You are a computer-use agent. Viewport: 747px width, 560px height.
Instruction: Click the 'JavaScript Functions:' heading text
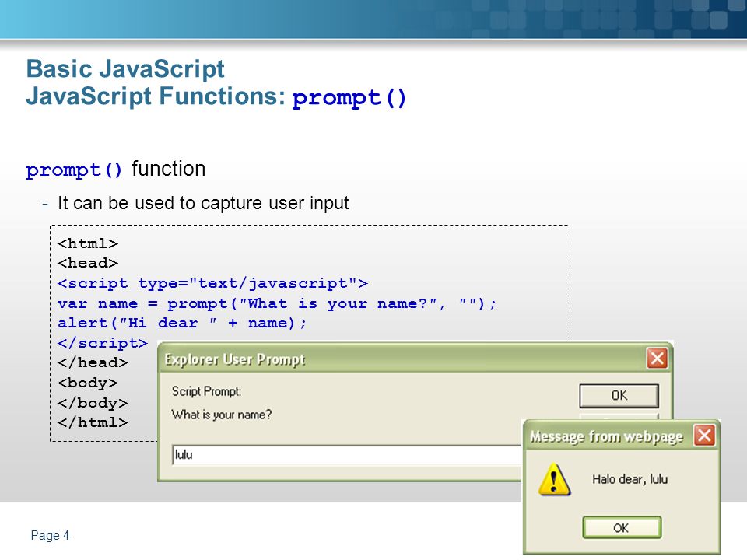(156, 96)
